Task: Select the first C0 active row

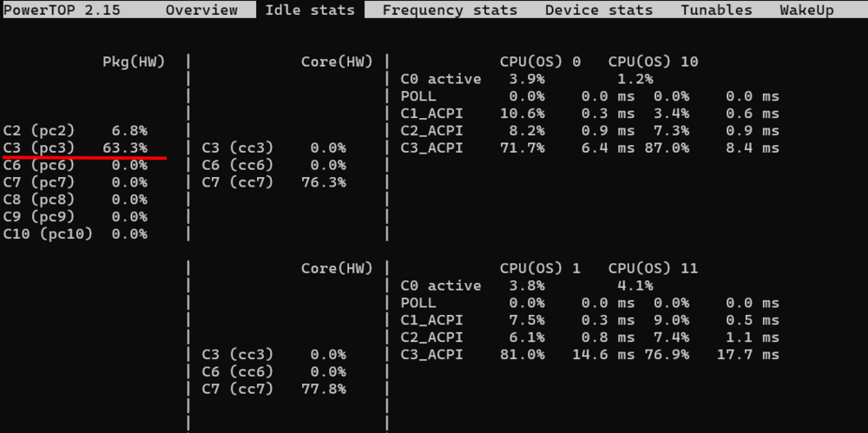Action: 527,79
